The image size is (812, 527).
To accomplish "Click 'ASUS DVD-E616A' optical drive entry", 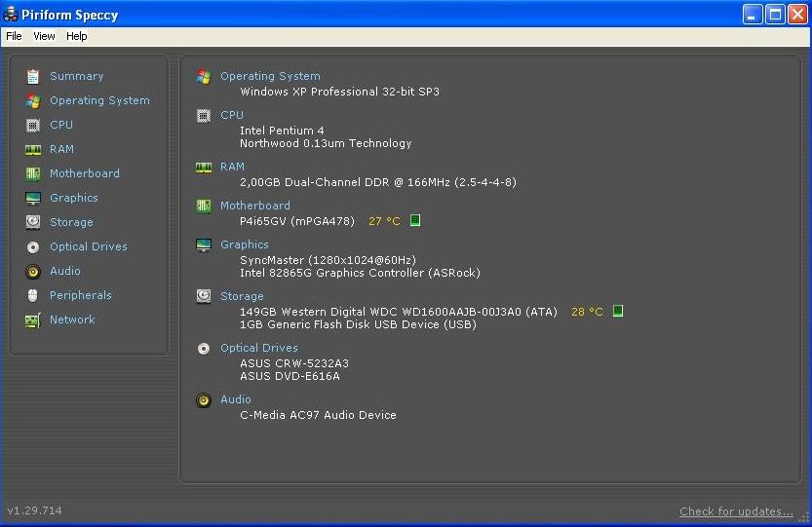I will tap(290, 376).
